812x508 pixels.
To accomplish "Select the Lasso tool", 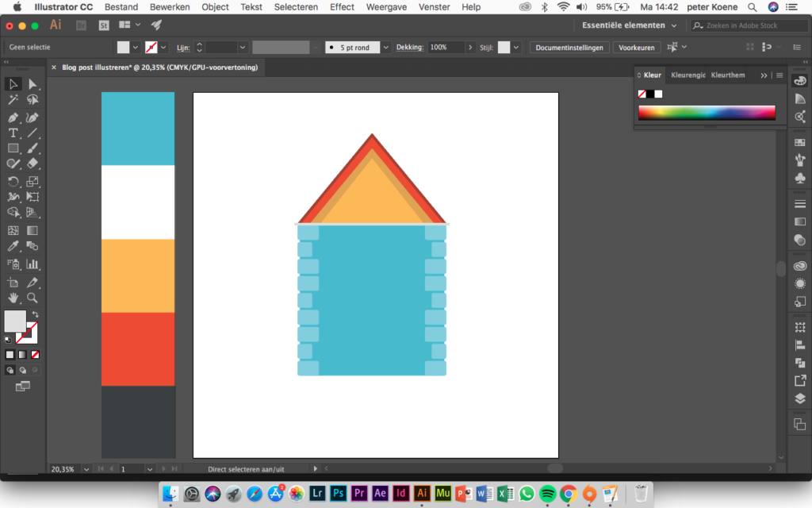I will pos(33,99).
